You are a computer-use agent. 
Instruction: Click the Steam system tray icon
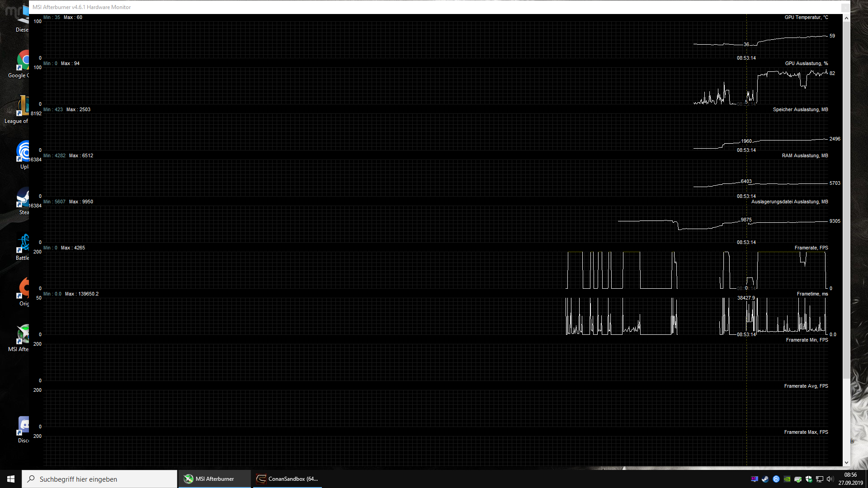click(x=765, y=479)
